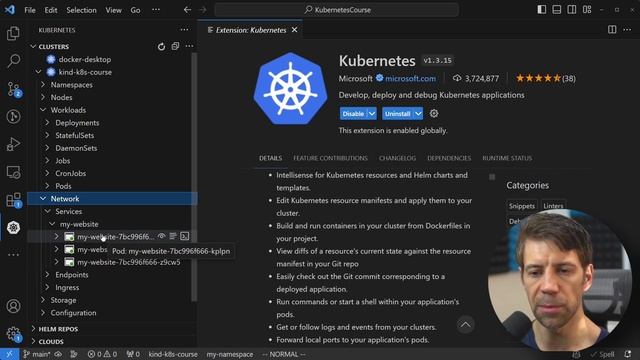This screenshot has width=640, height=360.
Task: Open Extensions view in activity bar
Action: [13, 200]
